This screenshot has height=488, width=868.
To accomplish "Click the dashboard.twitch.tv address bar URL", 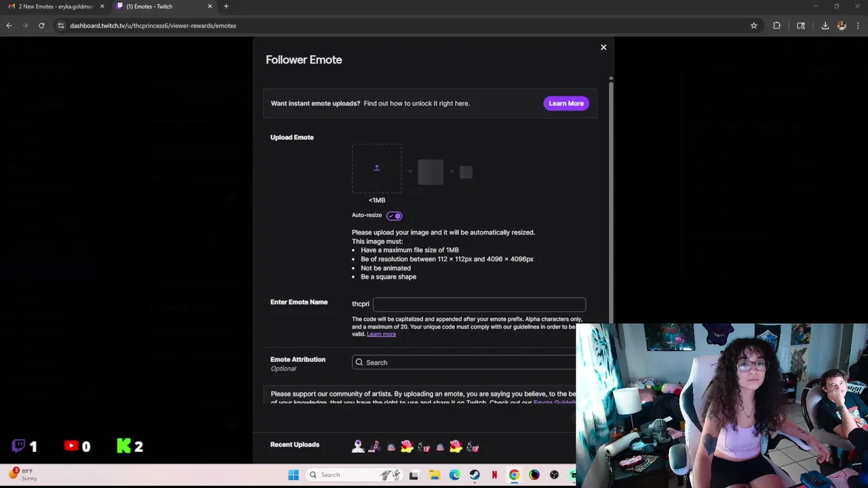I will (x=153, y=26).
